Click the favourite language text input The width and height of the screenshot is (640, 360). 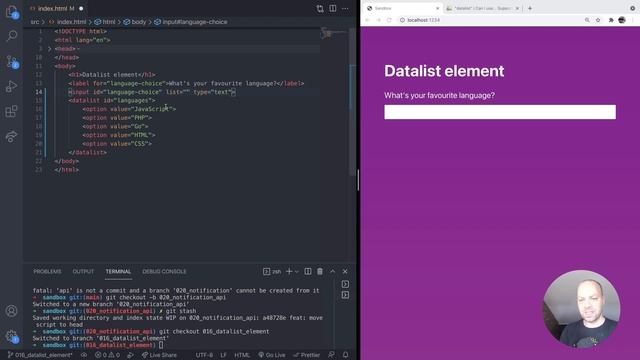click(x=500, y=112)
